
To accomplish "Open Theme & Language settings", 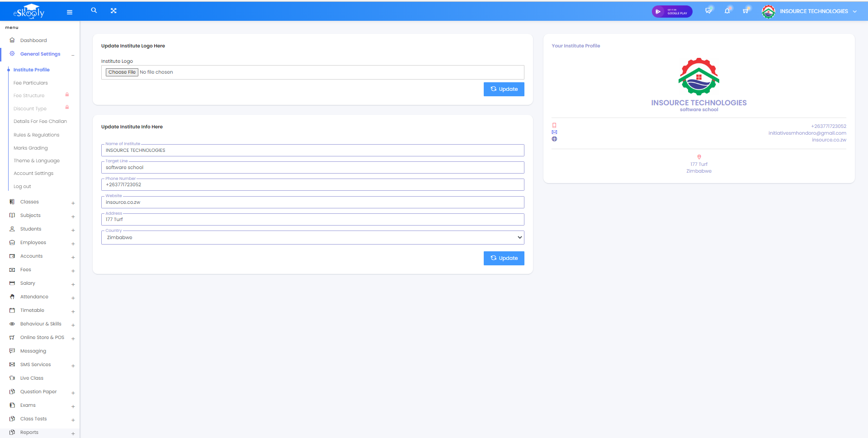I will click(36, 160).
